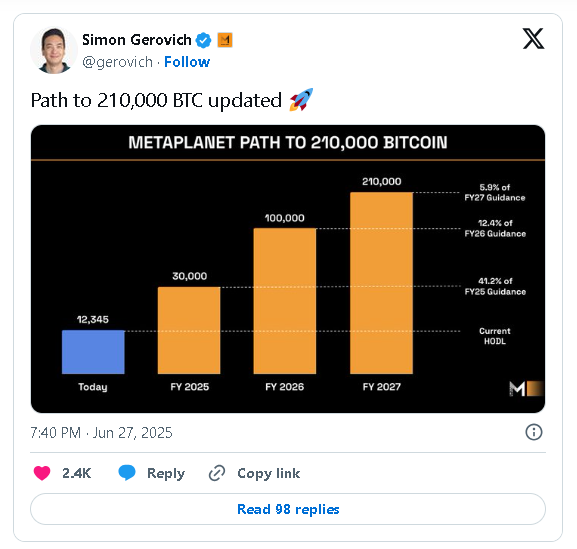Viewport: 577px width, 549px height.
Task: Click the tweet text about 210,000 BTC
Action: pos(156,100)
